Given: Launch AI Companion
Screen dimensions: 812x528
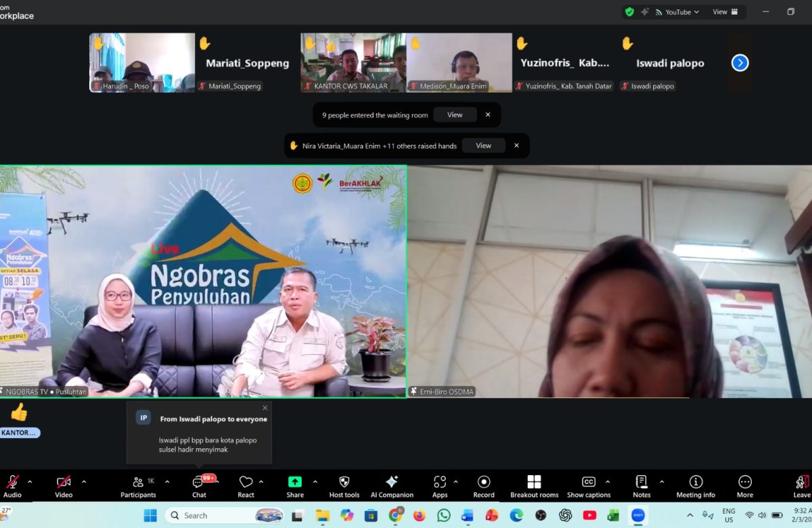Looking at the screenshot, I should pyautogui.click(x=392, y=487).
